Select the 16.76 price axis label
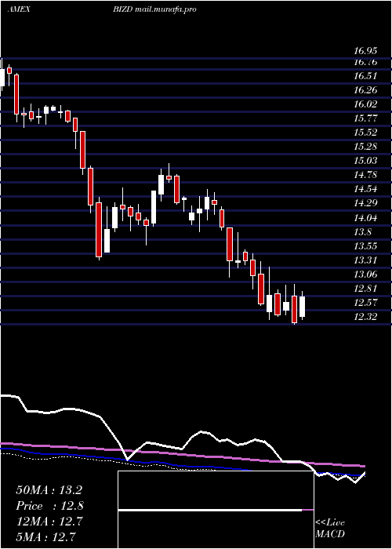This screenshot has height=549, width=392. tap(365, 62)
